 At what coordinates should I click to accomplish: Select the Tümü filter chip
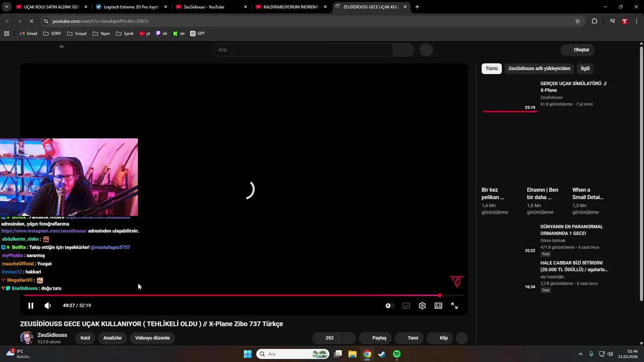click(x=492, y=68)
